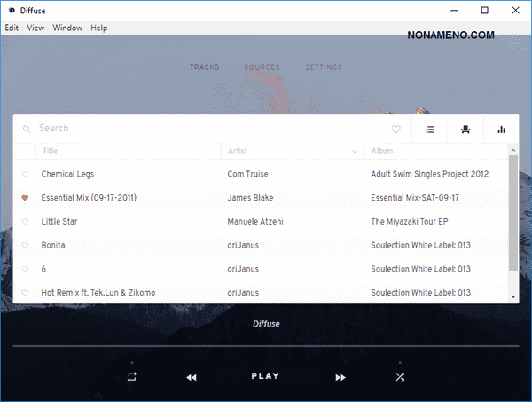Open the queue icon in search bar
This screenshot has width=532, height=402.
[465, 130]
